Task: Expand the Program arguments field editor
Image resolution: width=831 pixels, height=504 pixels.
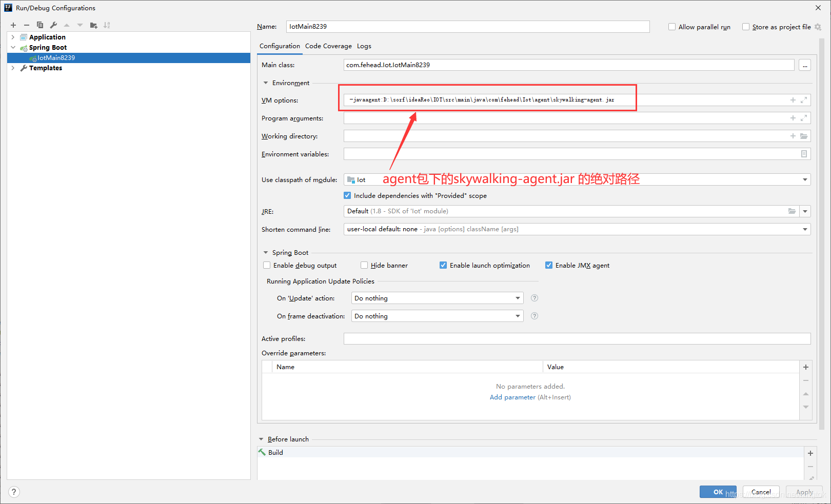Action: click(x=804, y=118)
